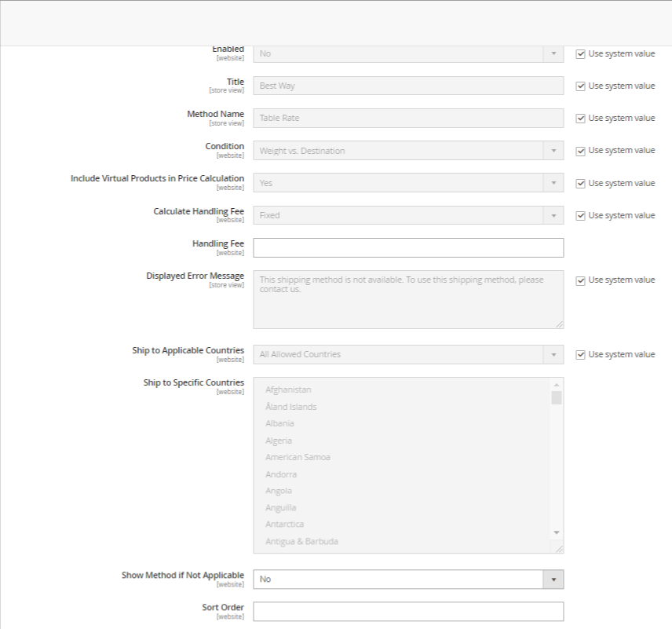Open the Show Method if Not Applicable dropdown
672x629 pixels.
coord(407,580)
